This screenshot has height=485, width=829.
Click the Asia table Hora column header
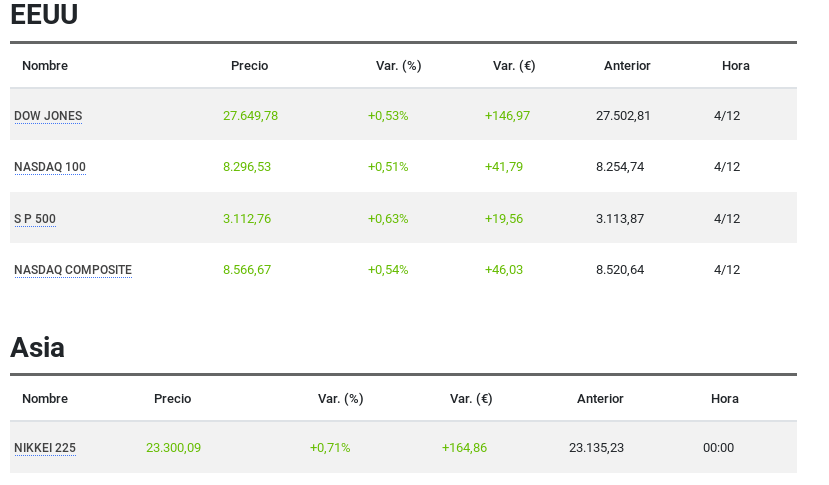[724, 399]
